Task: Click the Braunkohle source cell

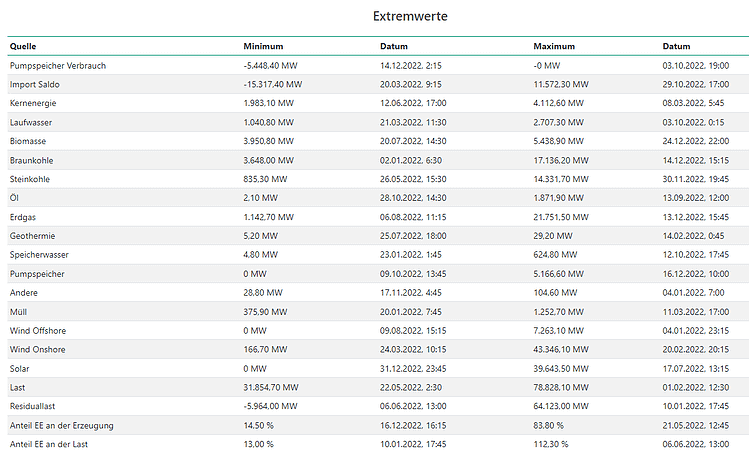Action: coord(30,160)
